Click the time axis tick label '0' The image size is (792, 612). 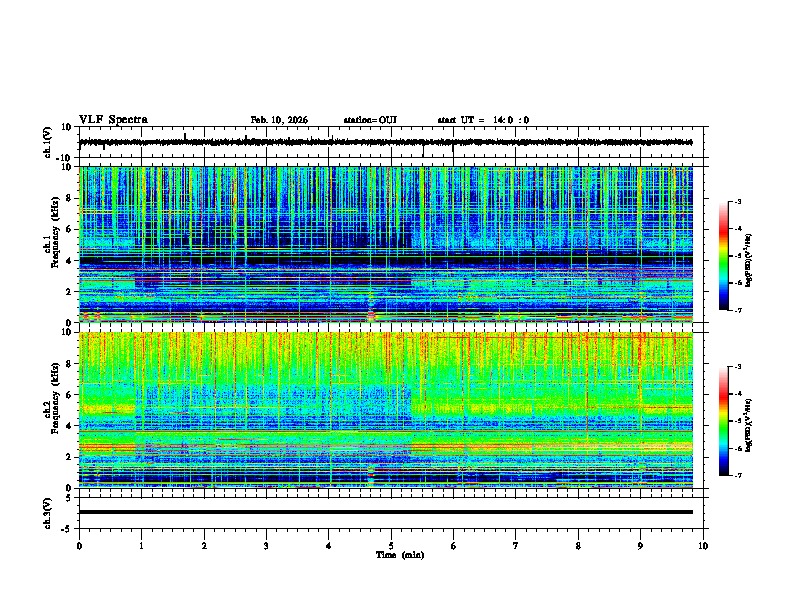(79, 546)
